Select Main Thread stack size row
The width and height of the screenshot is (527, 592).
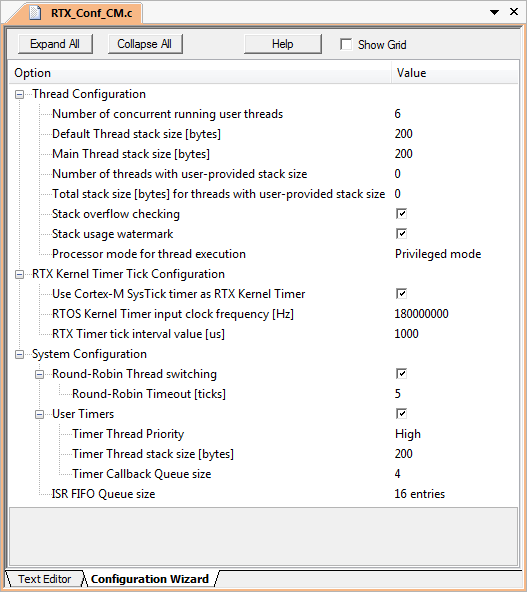tap(131, 154)
